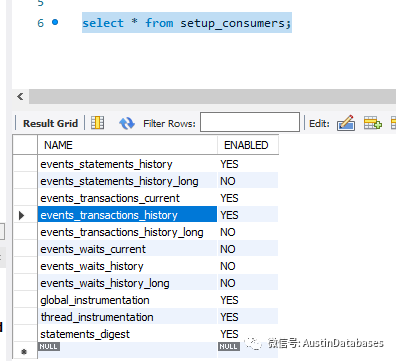The image size is (396, 361).
Task: Select the events_statements_history row name
Action: (127, 164)
